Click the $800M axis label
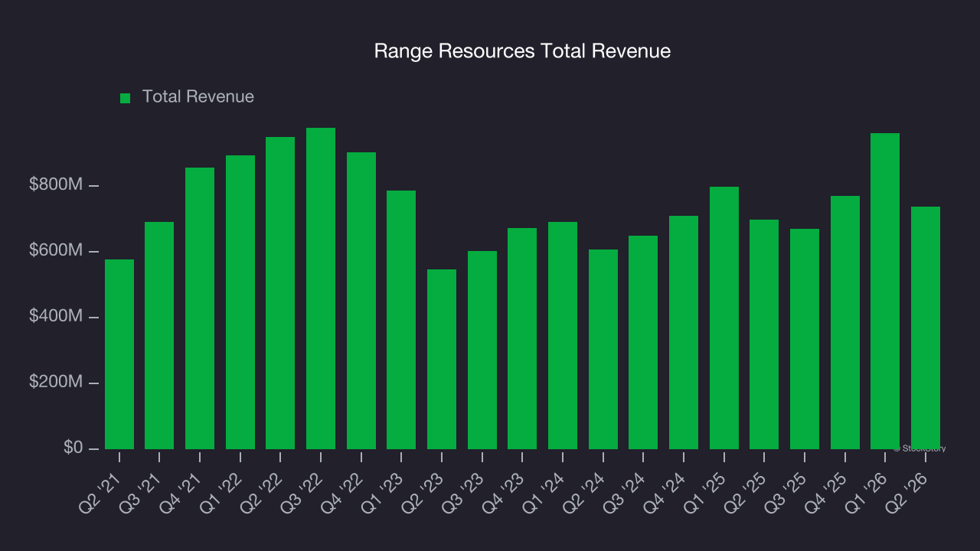This screenshot has height=551, width=980. tap(56, 185)
